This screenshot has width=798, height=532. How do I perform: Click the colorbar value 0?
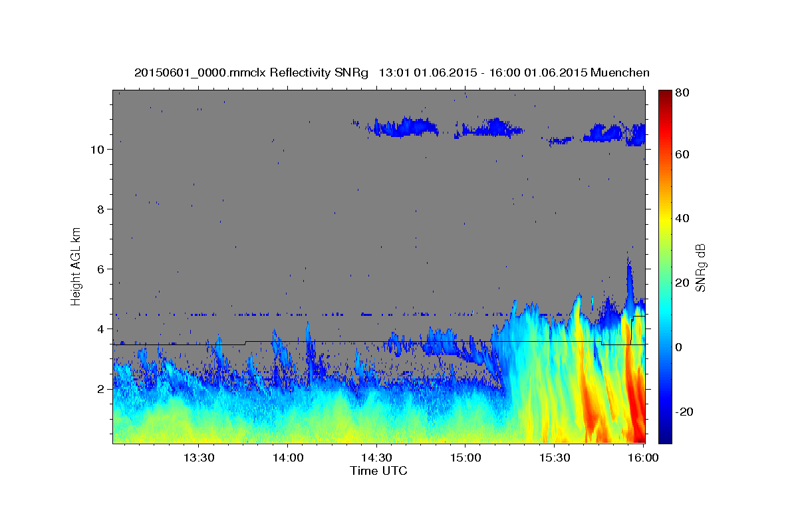[x=680, y=347]
